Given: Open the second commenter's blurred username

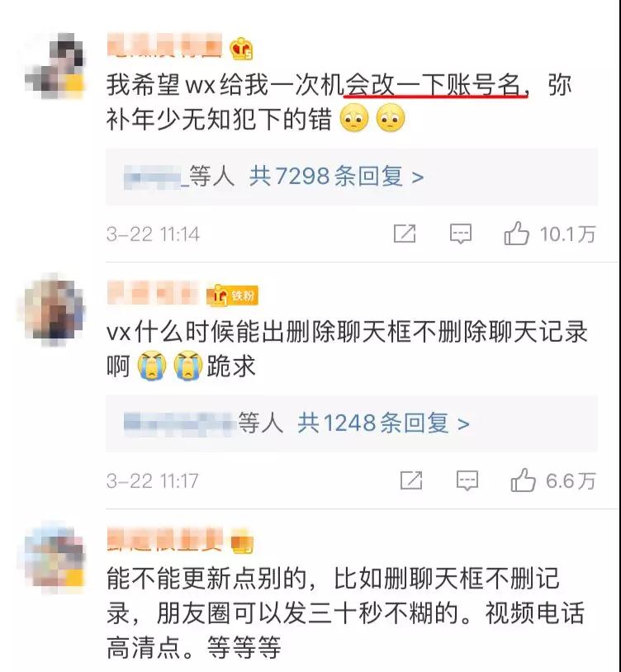Looking at the screenshot, I should pyautogui.click(x=154, y=293).
